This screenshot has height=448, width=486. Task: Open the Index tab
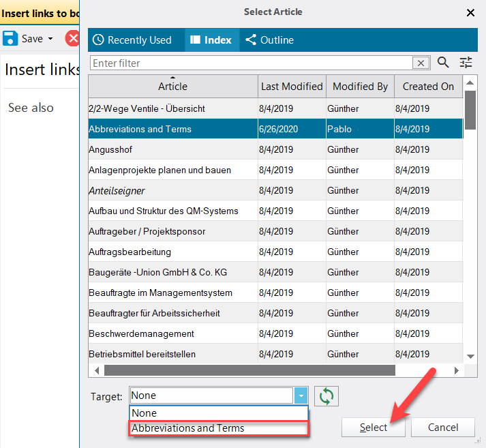(210, 40)
